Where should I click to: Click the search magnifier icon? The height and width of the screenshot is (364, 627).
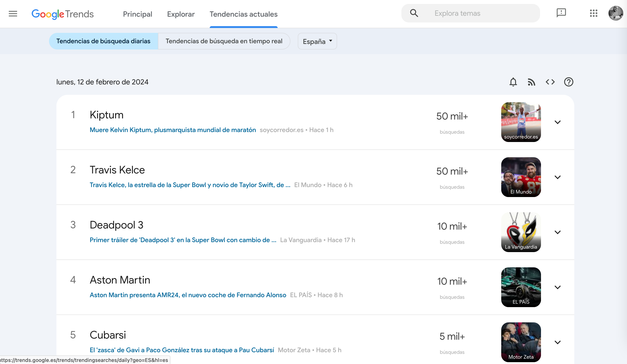pos(414,13)
